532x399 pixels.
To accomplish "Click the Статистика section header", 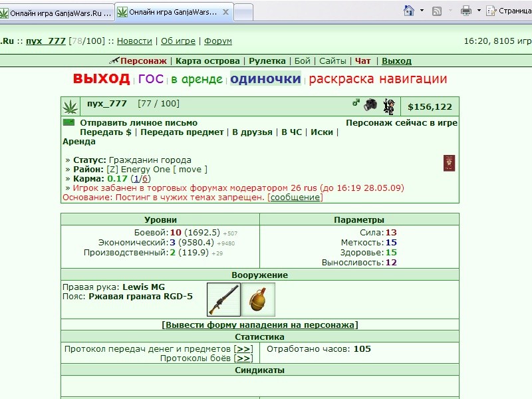I will coord(260,337).
